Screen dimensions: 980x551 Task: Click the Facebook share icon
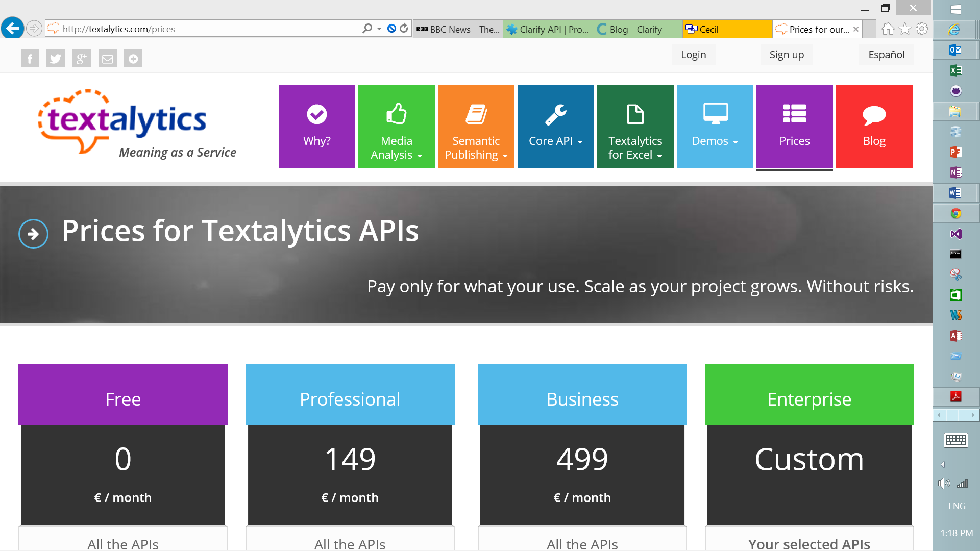pos(30,59)
